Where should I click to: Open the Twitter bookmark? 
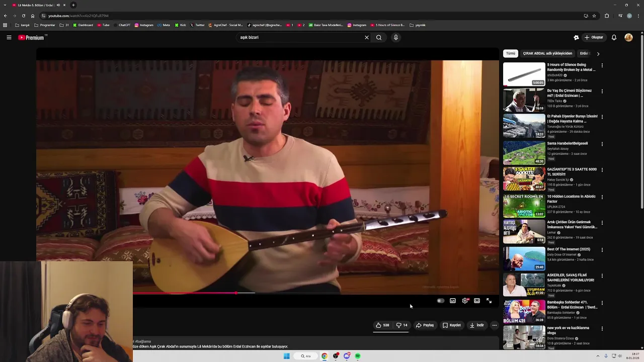click(x=197, y=25)
